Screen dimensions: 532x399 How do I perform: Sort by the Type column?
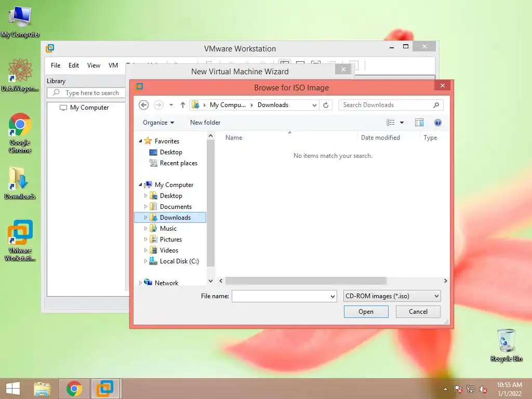[430, 138]
